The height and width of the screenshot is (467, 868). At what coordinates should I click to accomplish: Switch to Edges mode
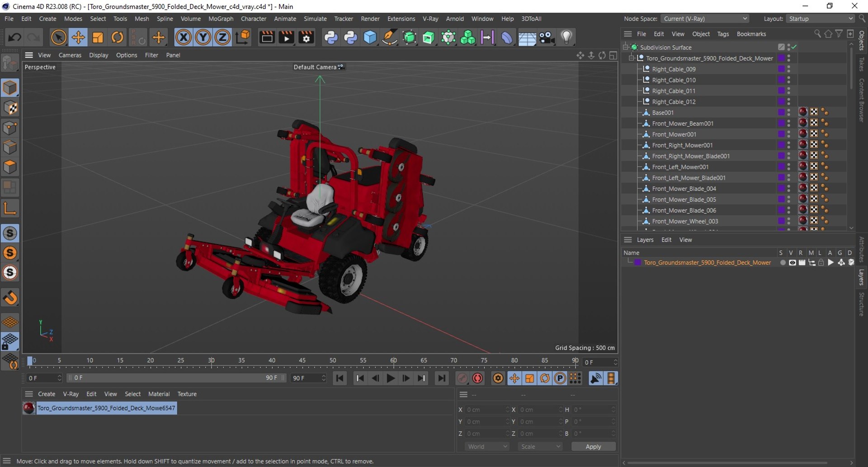pos(10,148)
